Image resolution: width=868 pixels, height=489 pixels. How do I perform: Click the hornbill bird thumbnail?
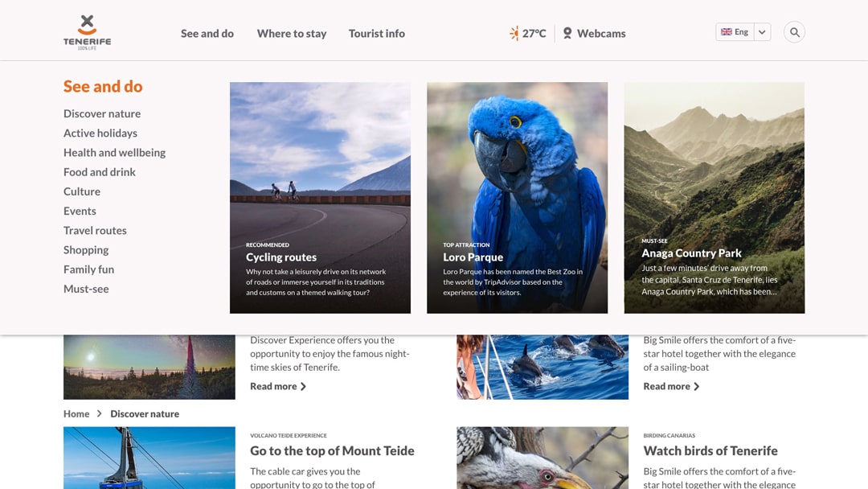pyautogui.click(x=542, y=458)
